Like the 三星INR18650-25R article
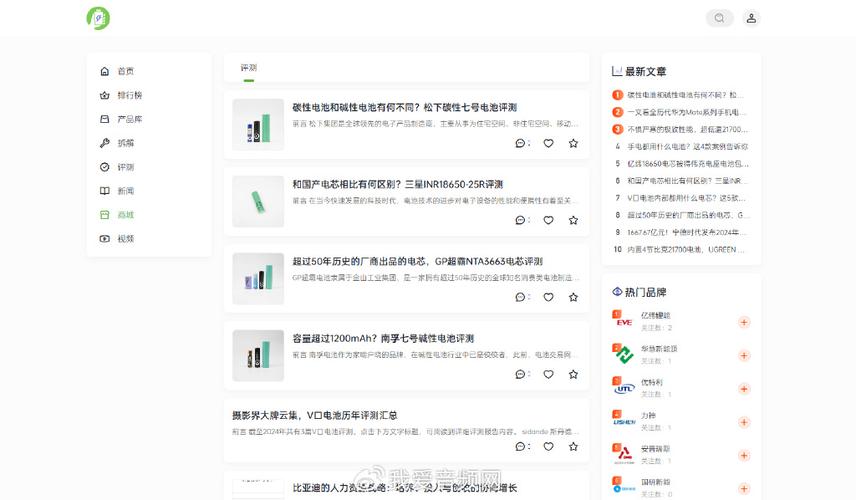The width and height of the screenshot is (856, 500). click(549, 220)
